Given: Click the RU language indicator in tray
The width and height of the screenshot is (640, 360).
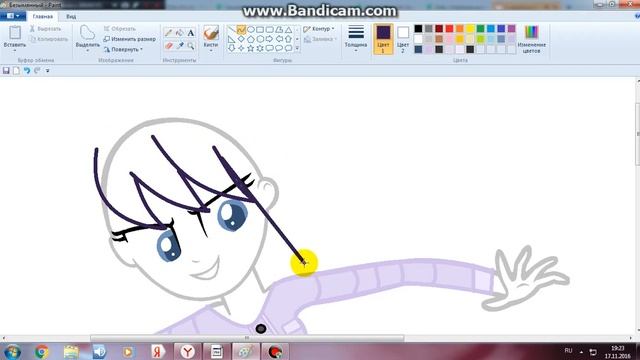Looking at the screenshot, I should click(x=568, y=351).
